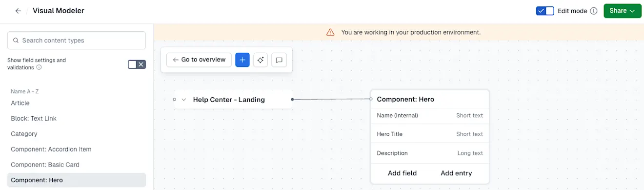Open the comments speech bubble icon

coord(279,60)
